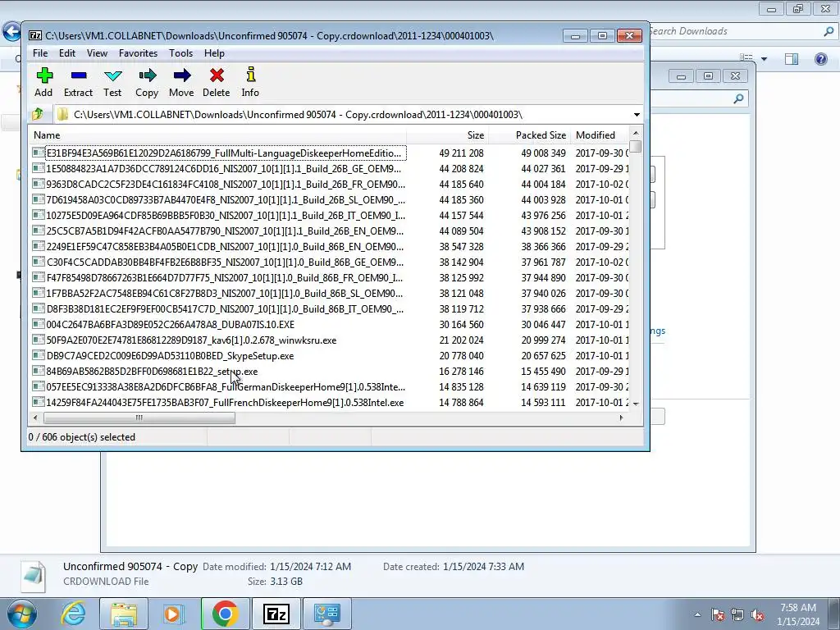
Task: Sort by Name column header
Action: (217, 135)
